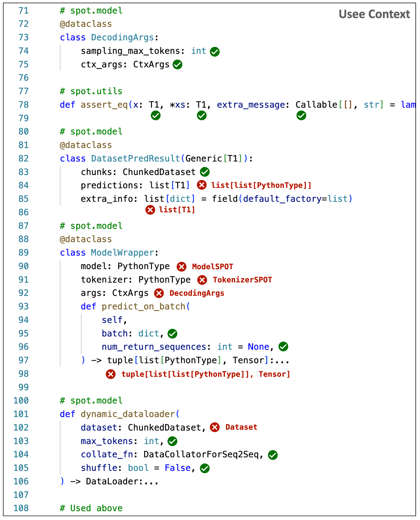420x520 pixels.
Task: Click red cross beside args: CtxArgs
Action: pos(159,293)
